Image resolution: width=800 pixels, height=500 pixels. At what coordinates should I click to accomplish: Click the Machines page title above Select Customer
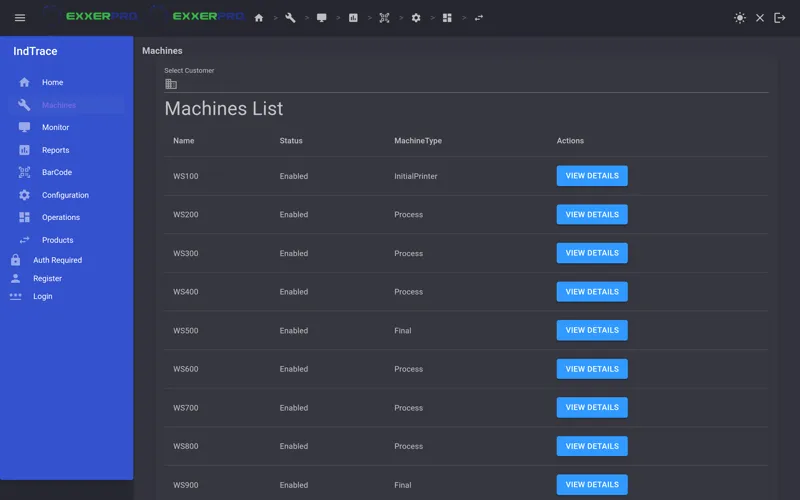coord(162,51)
